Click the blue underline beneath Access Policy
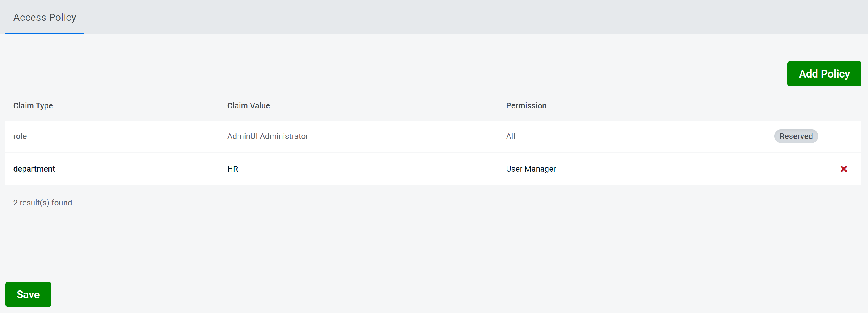 (45, 33)
